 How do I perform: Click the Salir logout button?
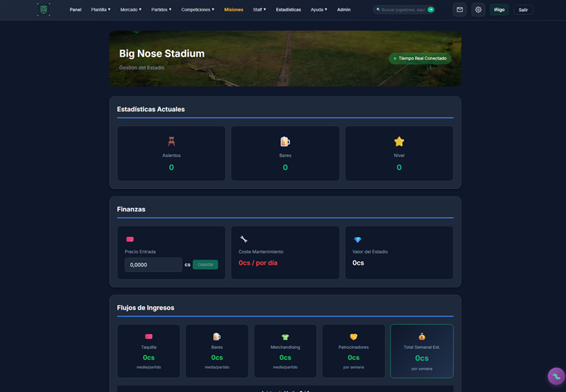523,10
